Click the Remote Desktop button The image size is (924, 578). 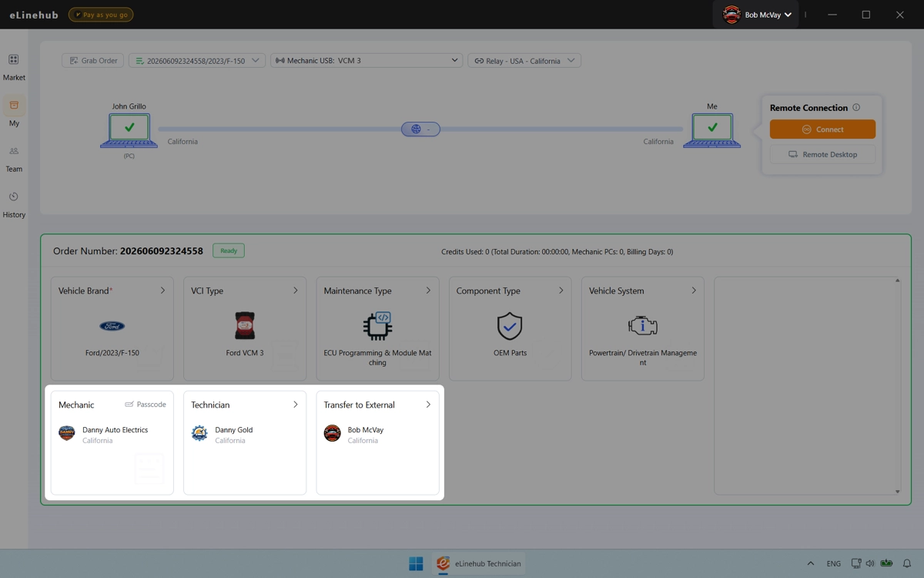point(822,154)
